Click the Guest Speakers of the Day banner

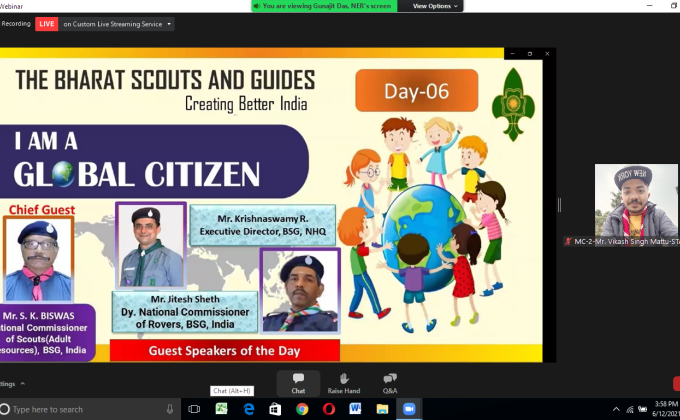(225, 351)
